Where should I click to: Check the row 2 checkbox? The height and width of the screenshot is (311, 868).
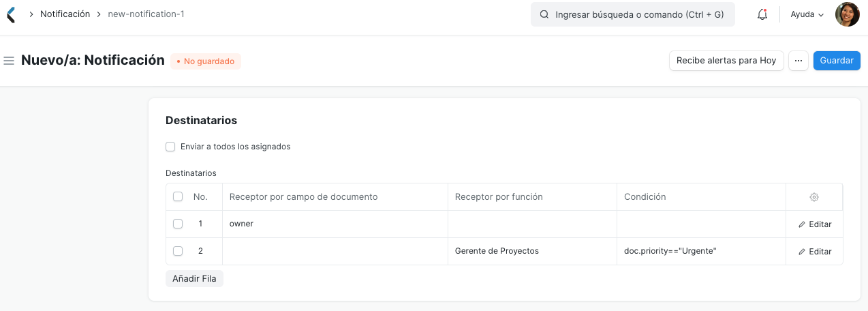[178, 251]
